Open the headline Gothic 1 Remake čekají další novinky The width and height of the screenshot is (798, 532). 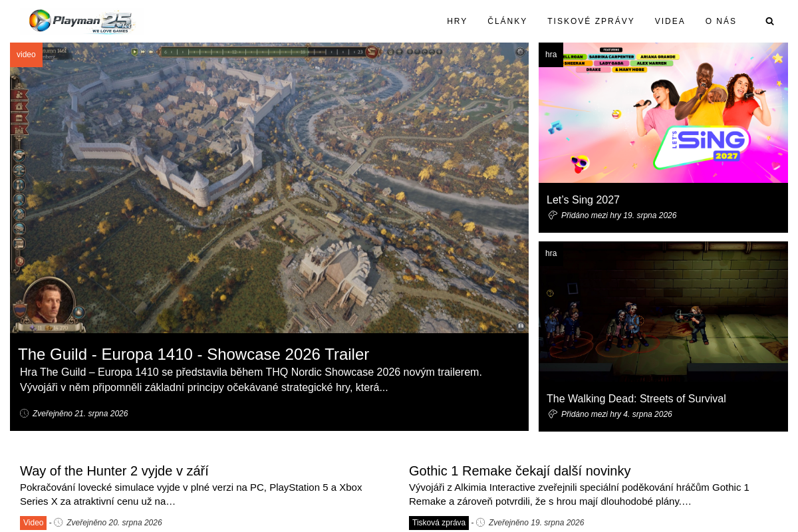(520, 471)
